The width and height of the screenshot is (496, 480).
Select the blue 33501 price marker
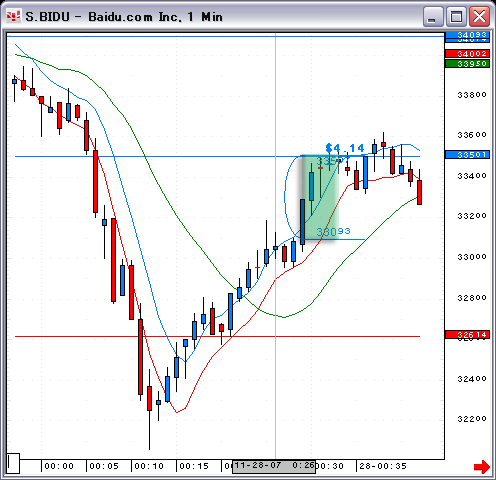point(467,155)
